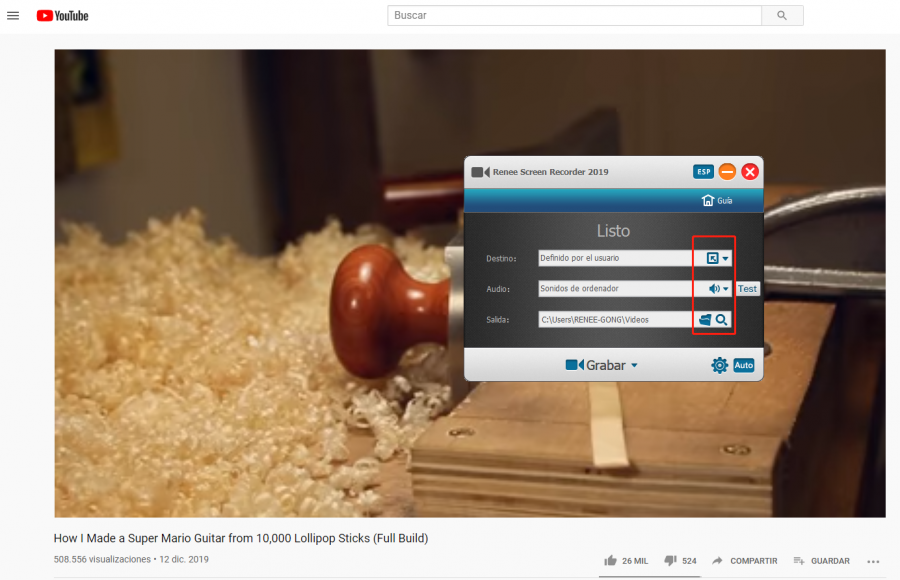Click the Audio field 'Sonidos de ordenador'
900x580 pixels.
[615, 288]
